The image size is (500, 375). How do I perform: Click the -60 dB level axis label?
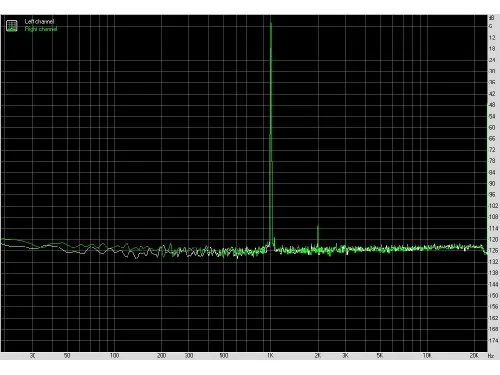[x=492, y=127]
